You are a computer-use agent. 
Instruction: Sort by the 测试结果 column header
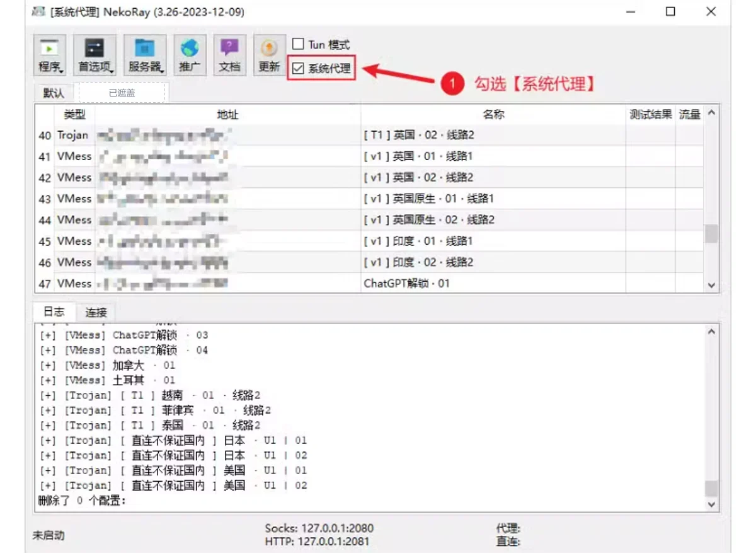coord(651,115)
